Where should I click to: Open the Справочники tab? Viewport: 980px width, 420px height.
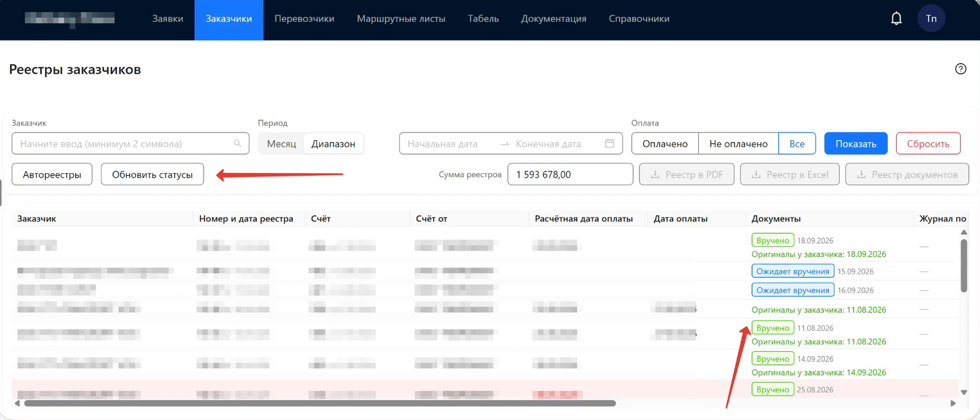[639, 18]
